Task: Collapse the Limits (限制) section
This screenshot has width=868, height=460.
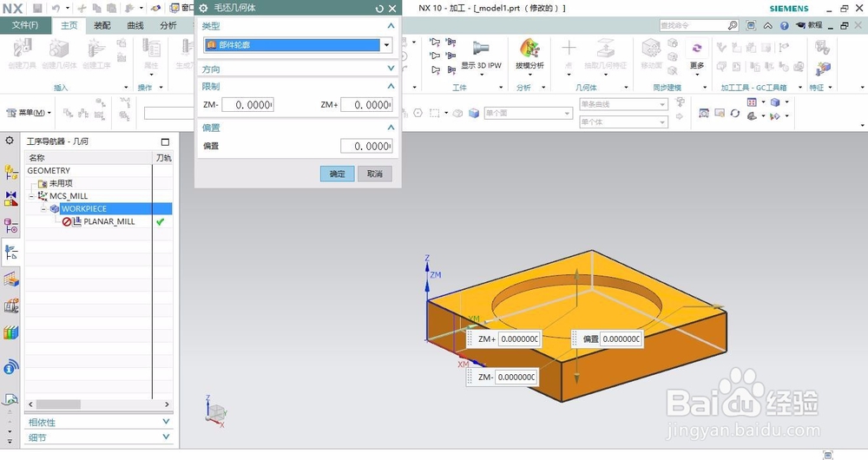Action: pyautogui.click(x=391, y=86)
